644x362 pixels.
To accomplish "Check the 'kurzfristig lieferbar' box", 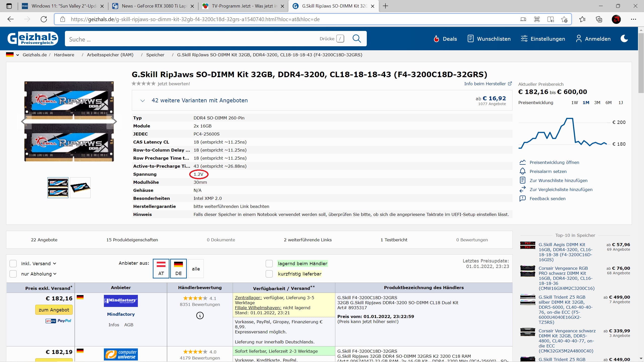I will click(x=269, y=274).
